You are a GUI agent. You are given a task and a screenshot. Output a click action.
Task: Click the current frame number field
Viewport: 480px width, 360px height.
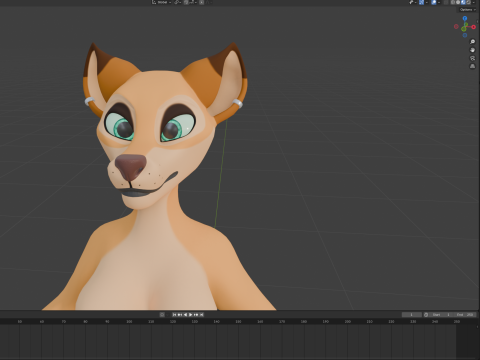click(x=412, y=315)
